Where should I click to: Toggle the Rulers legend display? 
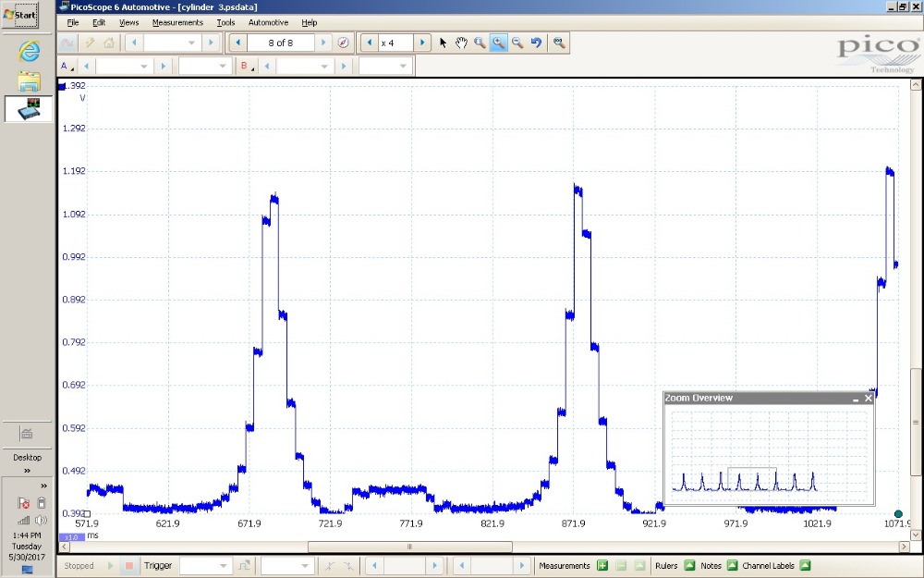click(x=689, y=566)
